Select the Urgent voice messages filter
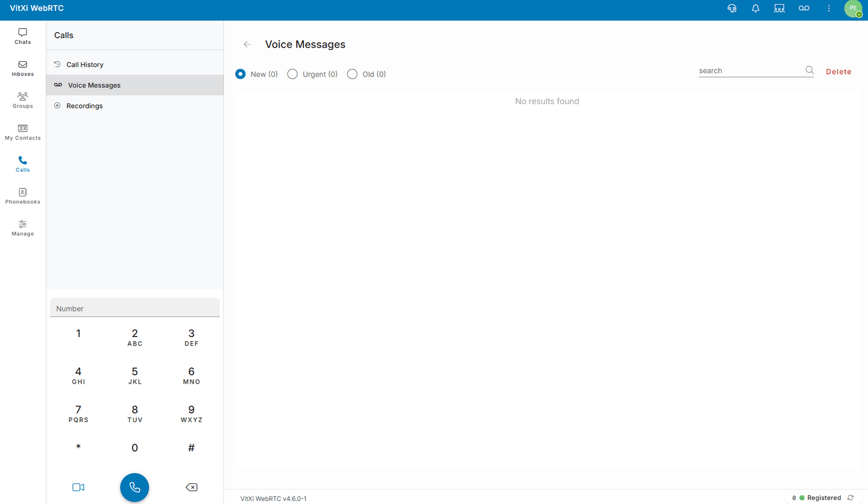This screenshot has width=868, height=504. [x=292, y=74]
